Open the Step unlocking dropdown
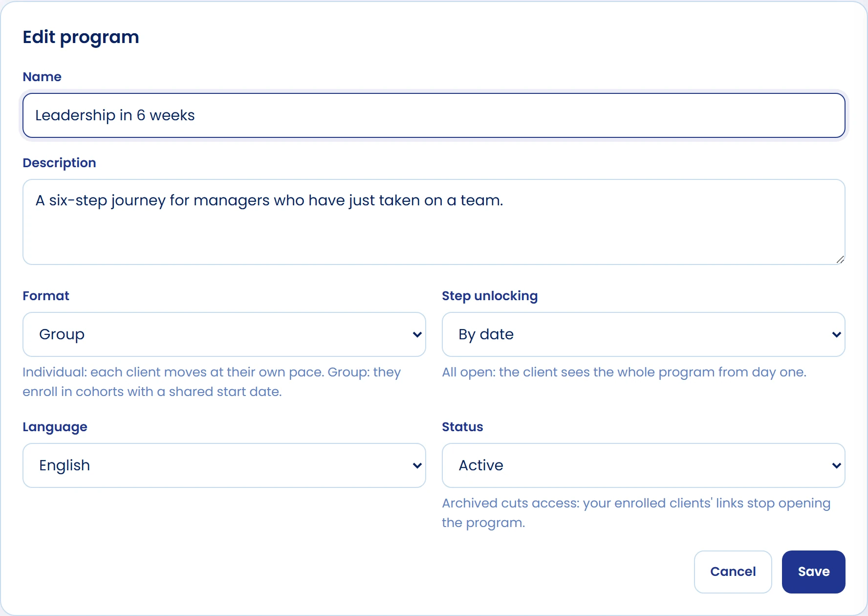 pyautogui.click(x=644, y=334)
